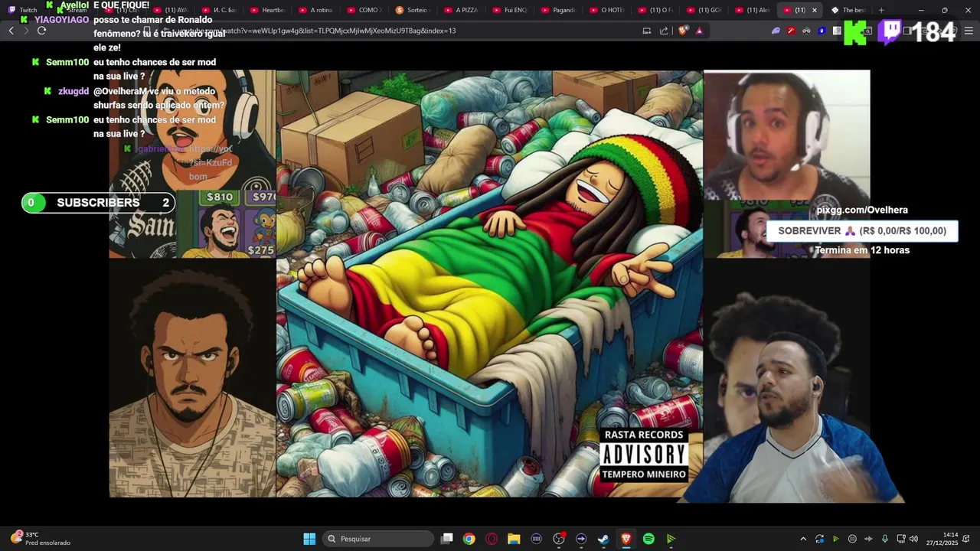Click the share page icon in address bar
Screen dimensions: 980x551
click(x=664, y=31)
